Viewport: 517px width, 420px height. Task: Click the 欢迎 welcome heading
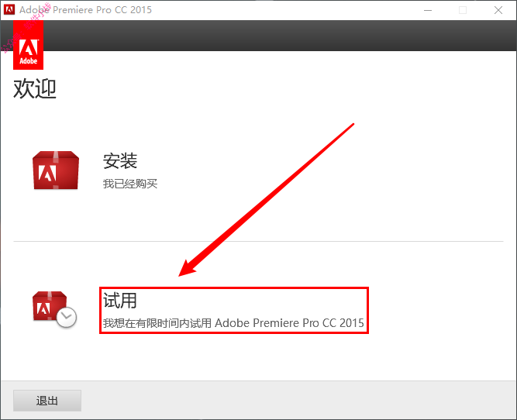coord(35,88)
